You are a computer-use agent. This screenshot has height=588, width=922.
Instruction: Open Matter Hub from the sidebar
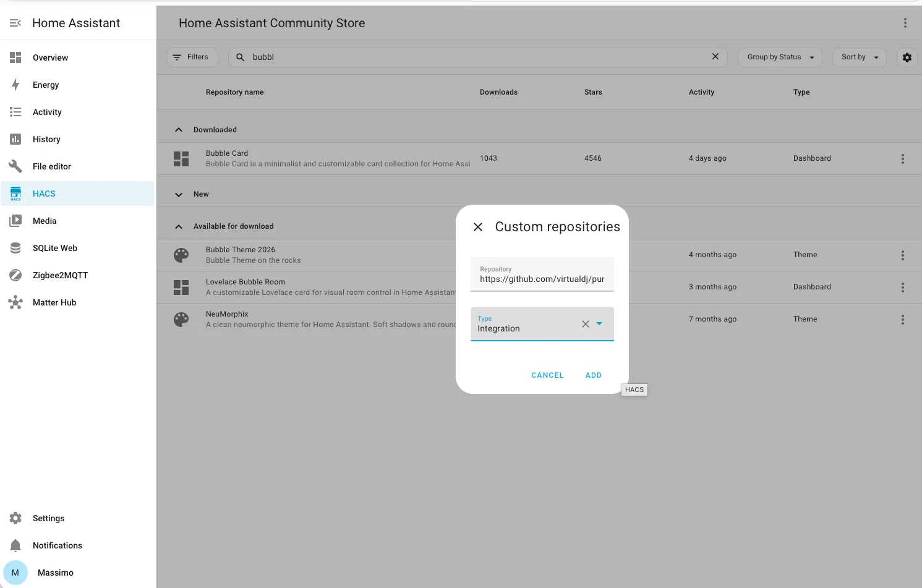coord(77,302)
